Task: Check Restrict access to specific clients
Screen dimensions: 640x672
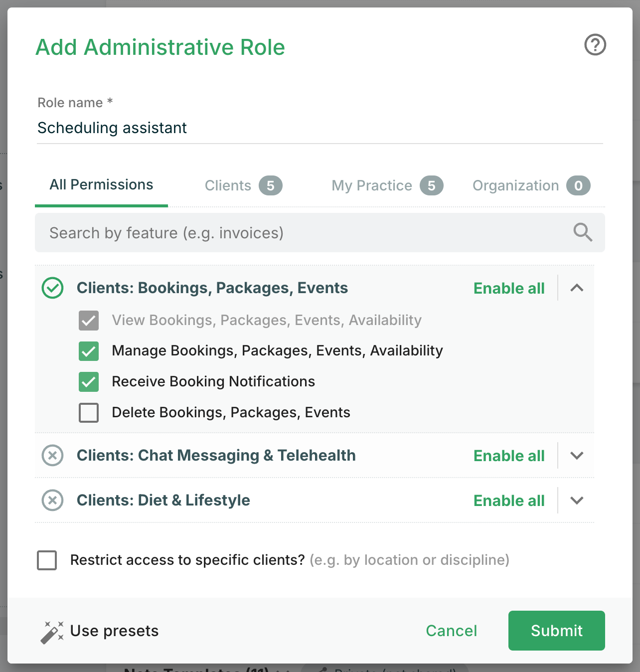Action: pyautogui.click(x=47, y=560)
